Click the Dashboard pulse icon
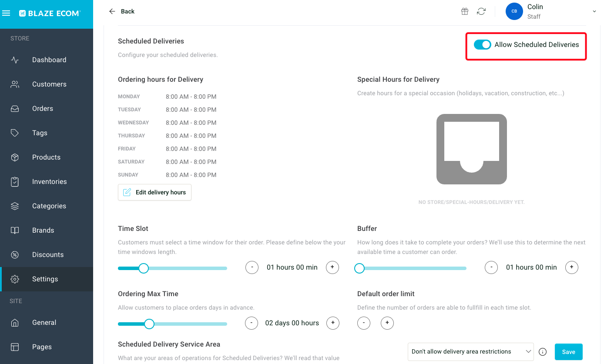The height and width of the screenshot is (364, 604). click(15, 60)
